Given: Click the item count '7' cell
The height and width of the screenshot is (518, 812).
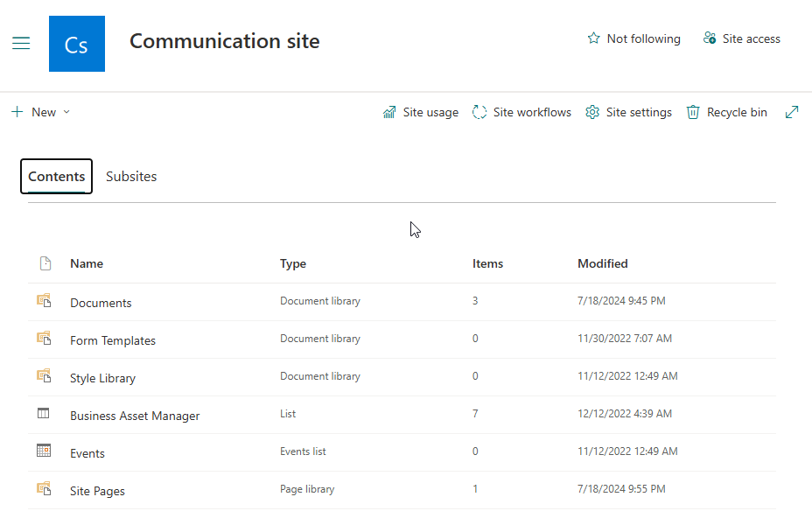Looking at the screenshot, I should [475, 414].
